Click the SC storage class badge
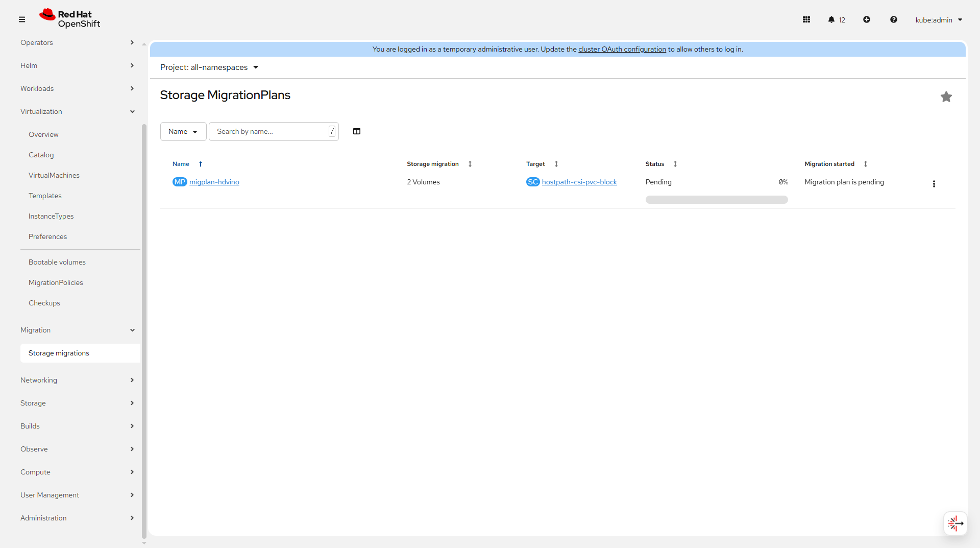 (x=533, y=182)
